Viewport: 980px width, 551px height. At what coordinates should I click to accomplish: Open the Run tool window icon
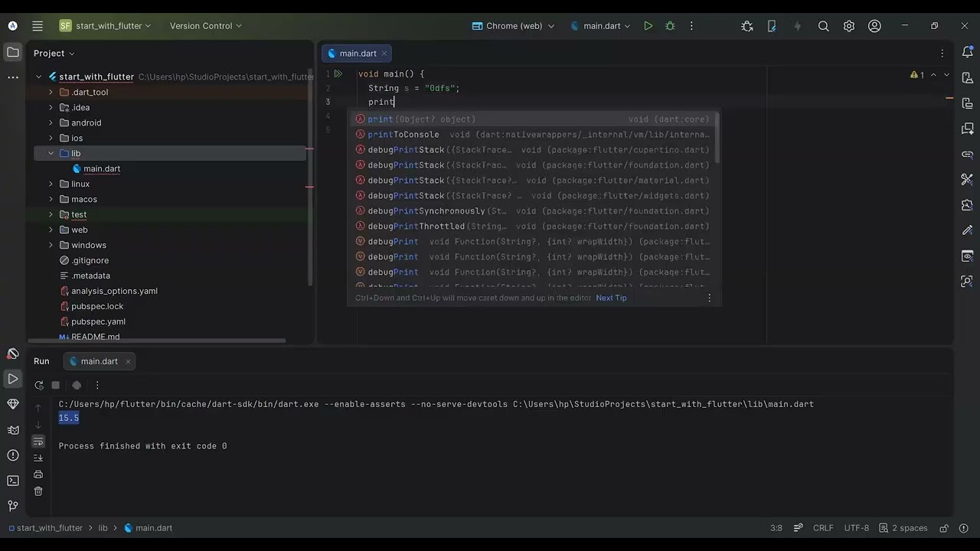[x=13, y=379]
